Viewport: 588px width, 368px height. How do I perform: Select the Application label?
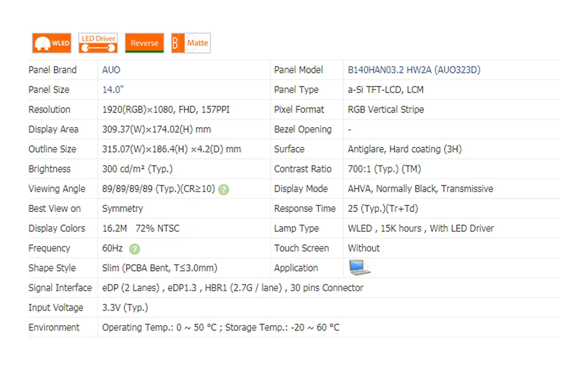coord(296,268)
